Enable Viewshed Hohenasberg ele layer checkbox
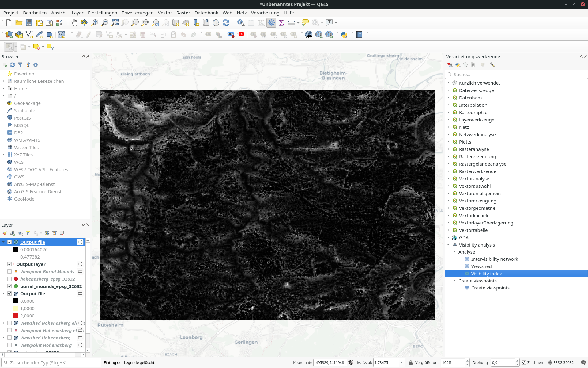Image resolution: width=588 pixels, height=368 pixels. click(9, 323)
